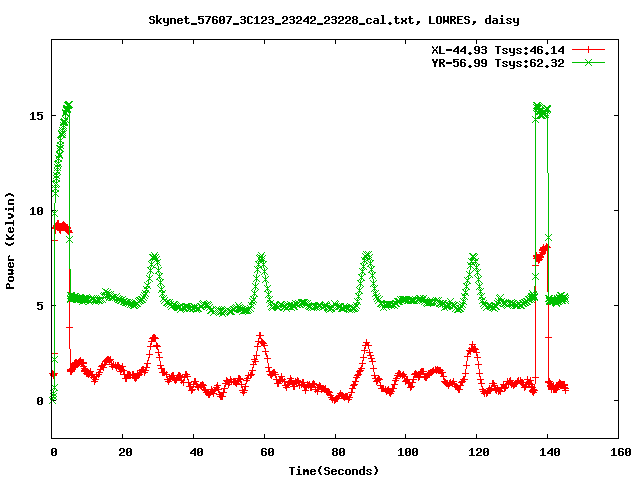
Task: Click the x-axis tick label 80
Action: [x=338, y=452]
